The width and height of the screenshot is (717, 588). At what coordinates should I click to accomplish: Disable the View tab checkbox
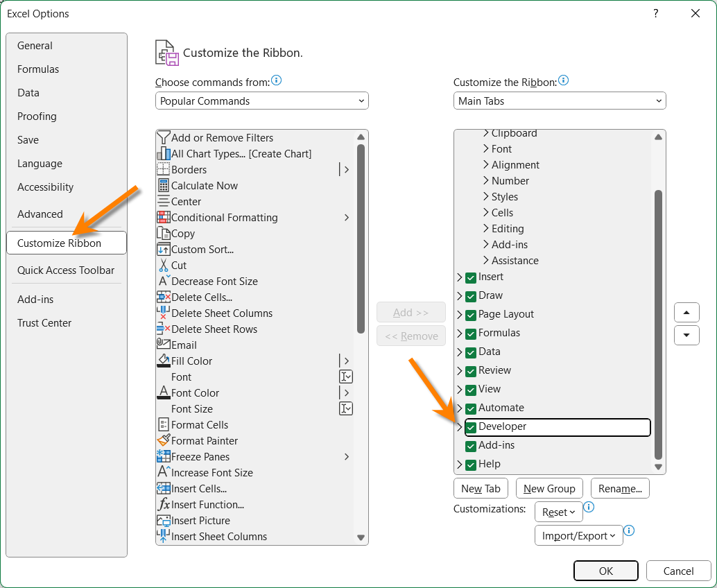[x=471, y=390]
